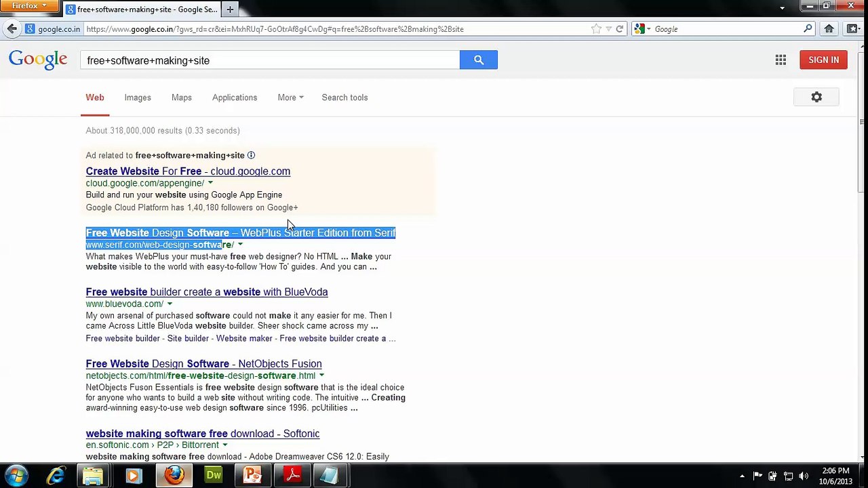
Task: Bookmark this page with the star icon
Action: [596, 29]
